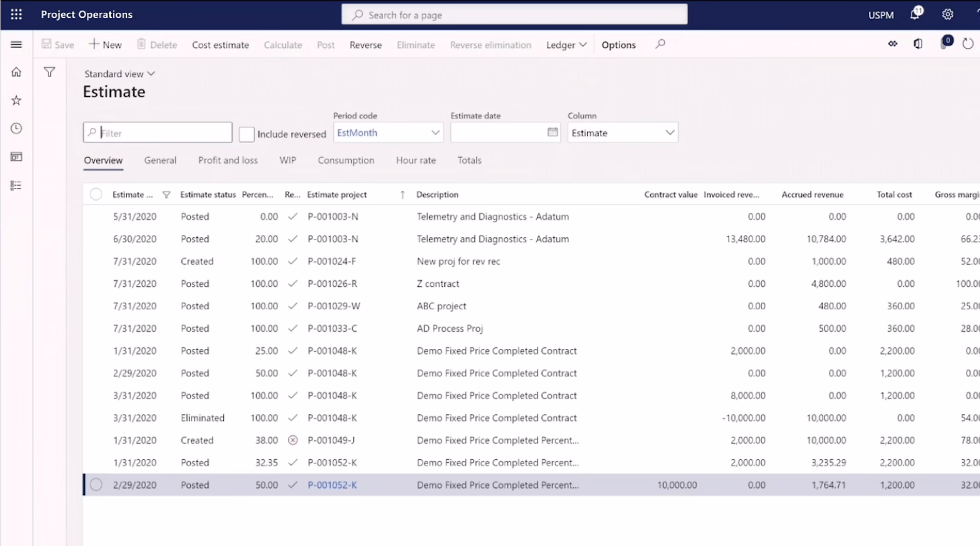980x546 pixels.
Task: Click the Eliminate button
Action: point(416,45)
